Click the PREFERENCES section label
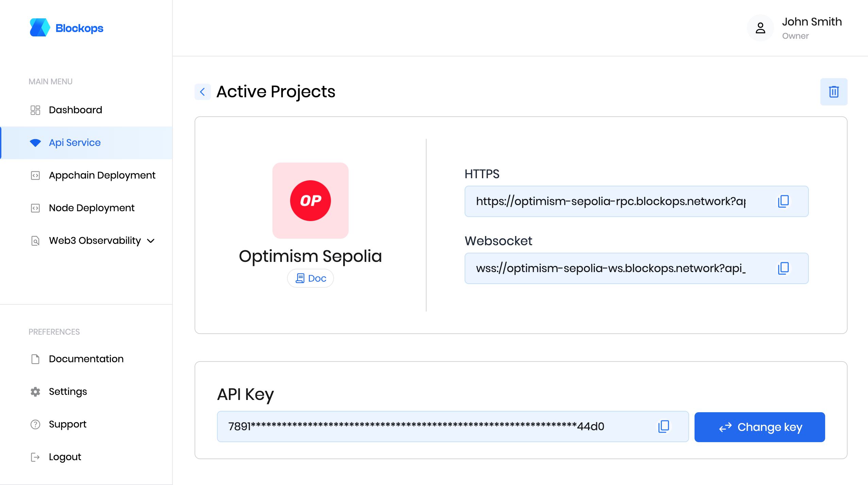 [54, 332]
